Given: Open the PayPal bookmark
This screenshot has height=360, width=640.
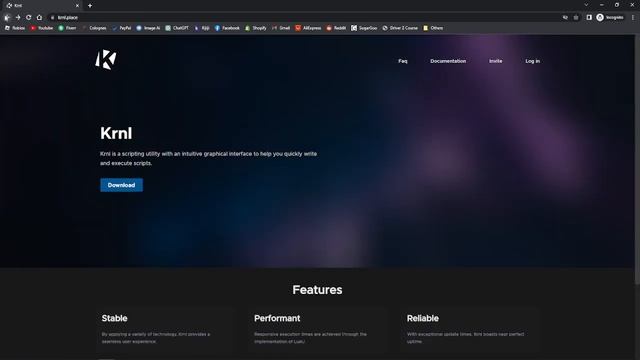Looking at the screenshot, I should [122, 28].
